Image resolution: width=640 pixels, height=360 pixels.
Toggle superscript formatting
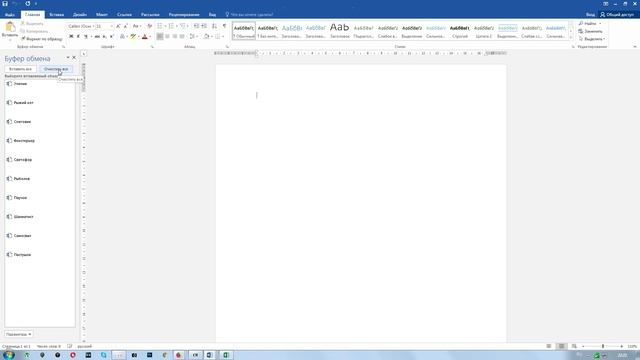click(112, 37)
